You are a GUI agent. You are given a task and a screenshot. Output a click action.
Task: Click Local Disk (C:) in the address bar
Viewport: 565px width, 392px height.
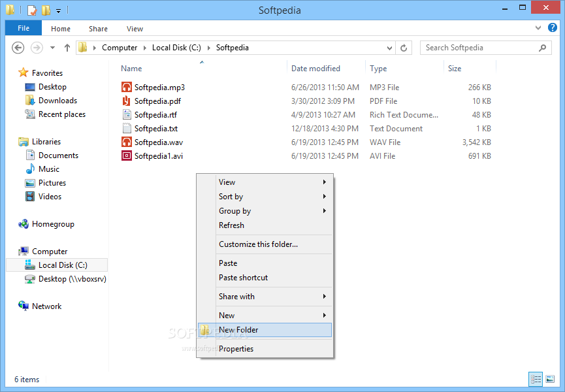coord(176,48)
